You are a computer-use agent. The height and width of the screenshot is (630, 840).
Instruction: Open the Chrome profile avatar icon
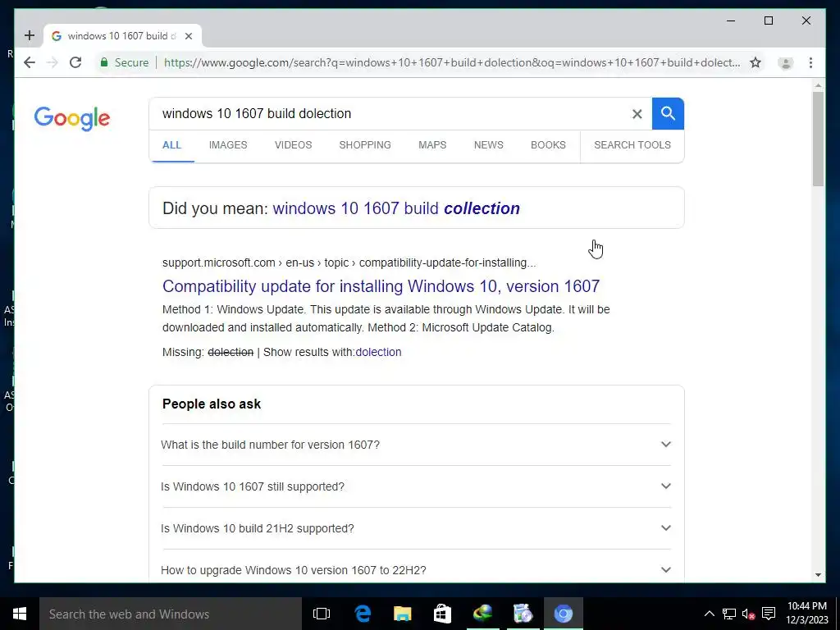click(785, 63)
